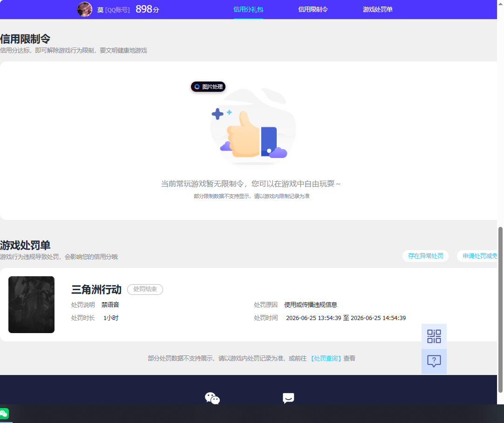Click the 莫 [QQ账号] username
This screenshot has width=504, height=423.
tap(114, 10)
